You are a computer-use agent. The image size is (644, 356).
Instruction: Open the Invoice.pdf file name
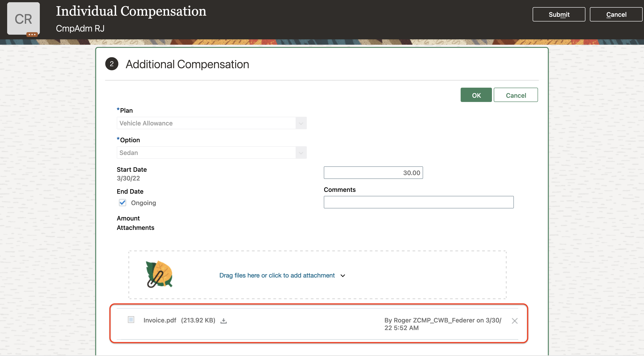(160, 320)
